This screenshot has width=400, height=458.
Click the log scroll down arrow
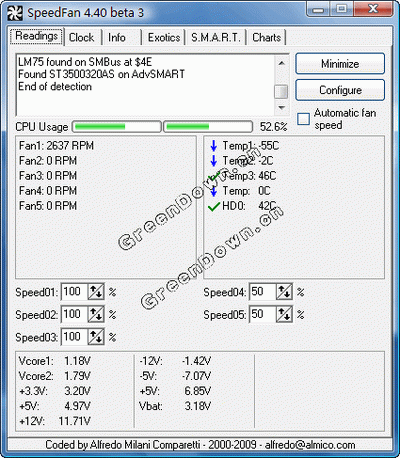pos(281,108)
